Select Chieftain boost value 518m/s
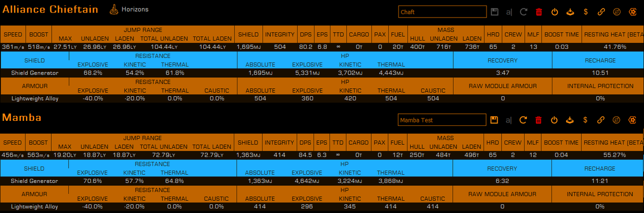This screenshot has height=213, width=644. pyautogui.click(x=39, y=47)
